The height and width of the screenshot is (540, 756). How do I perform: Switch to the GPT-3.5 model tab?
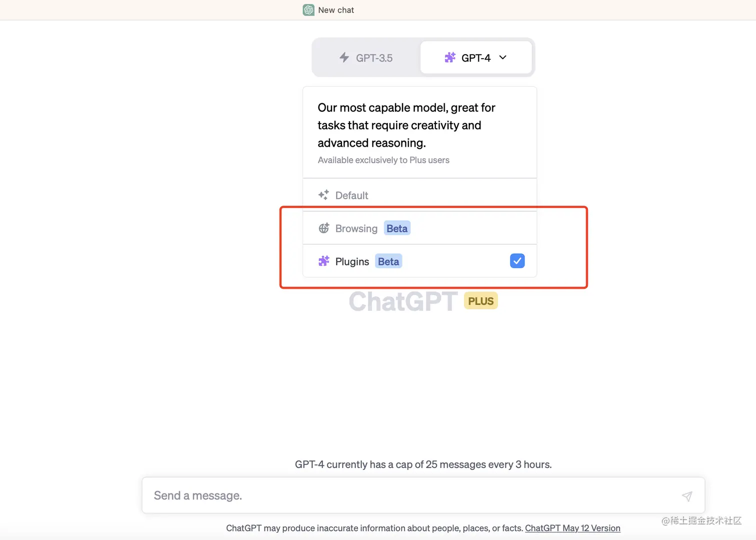tap(366, 58)
